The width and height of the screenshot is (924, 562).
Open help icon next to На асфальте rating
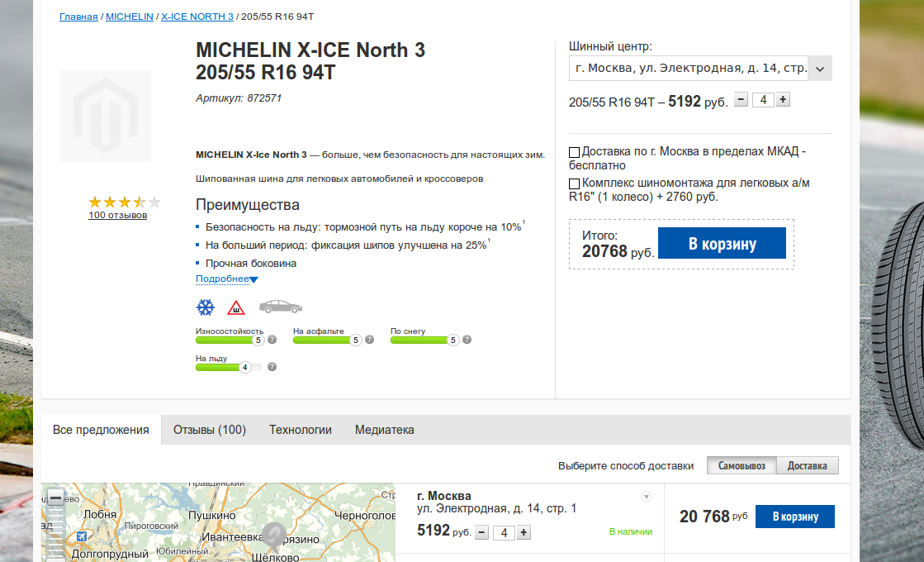point(369,340)
